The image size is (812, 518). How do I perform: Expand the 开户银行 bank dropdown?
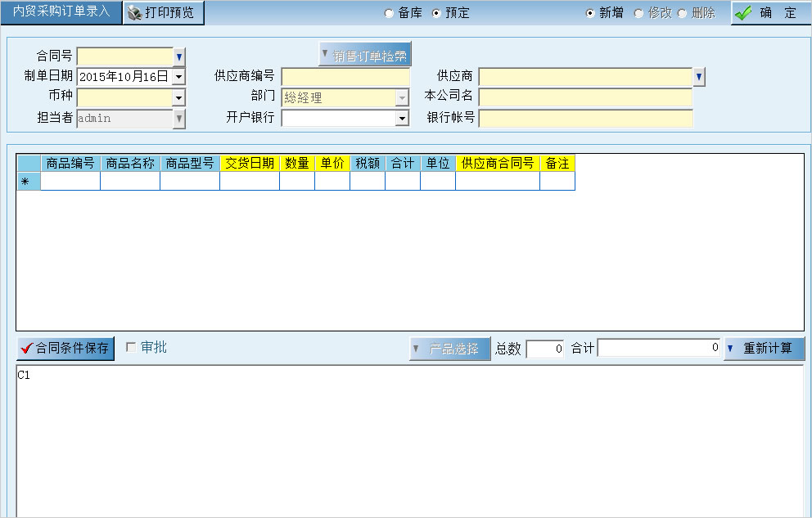click(402, 119)
